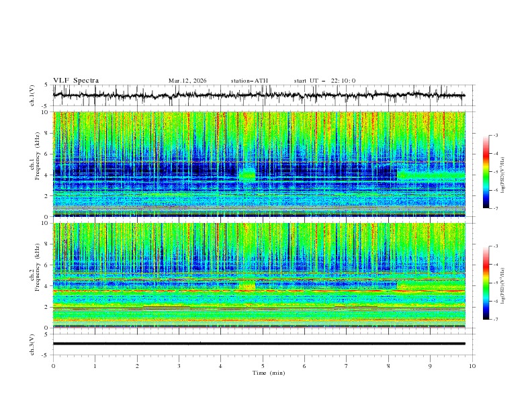Screen dimensions: 532x411
Task: Click the "station=ATH" header label
Action: (249, 81)
